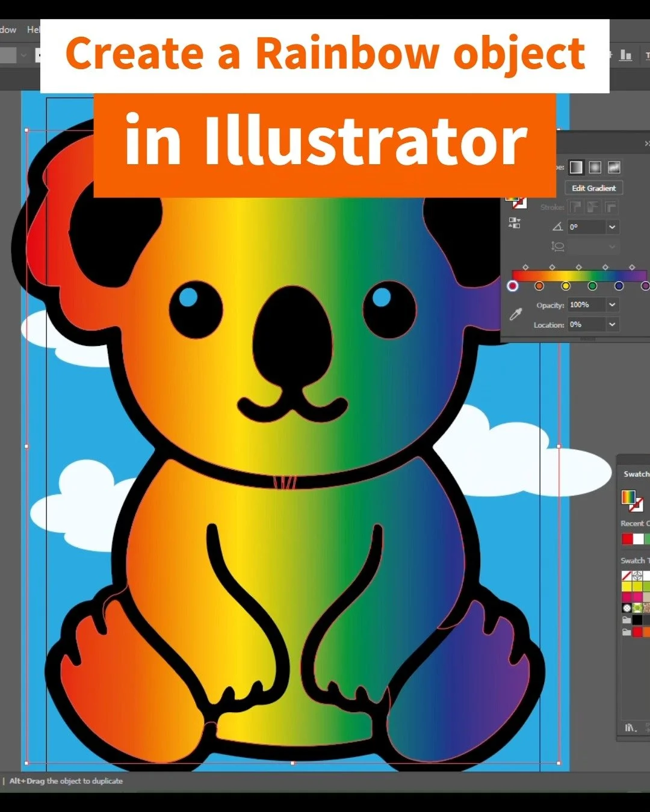Screen dimensions: 650x812
Task: Click the Swatches panel gradient fill box
Action: pyautogui.click(x=628, y=497)
